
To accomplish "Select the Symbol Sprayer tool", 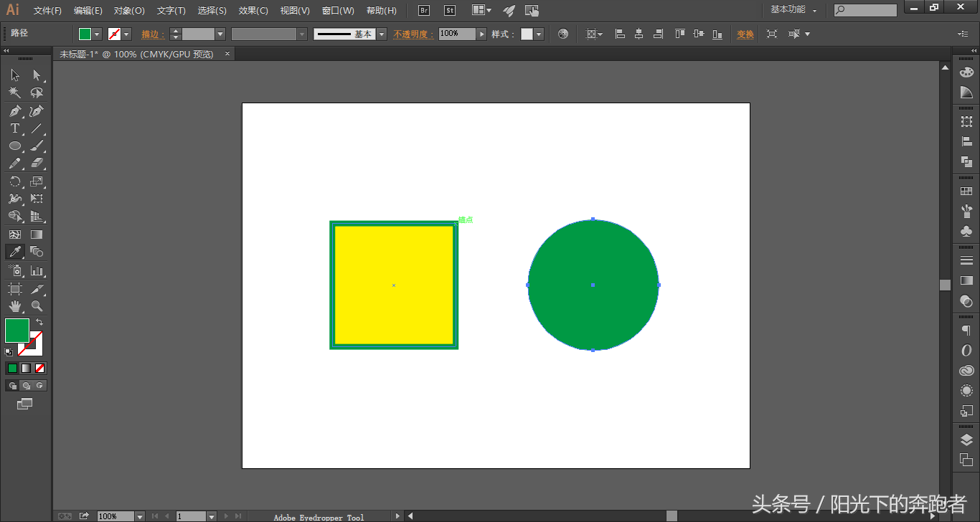I will pos(14,270).
